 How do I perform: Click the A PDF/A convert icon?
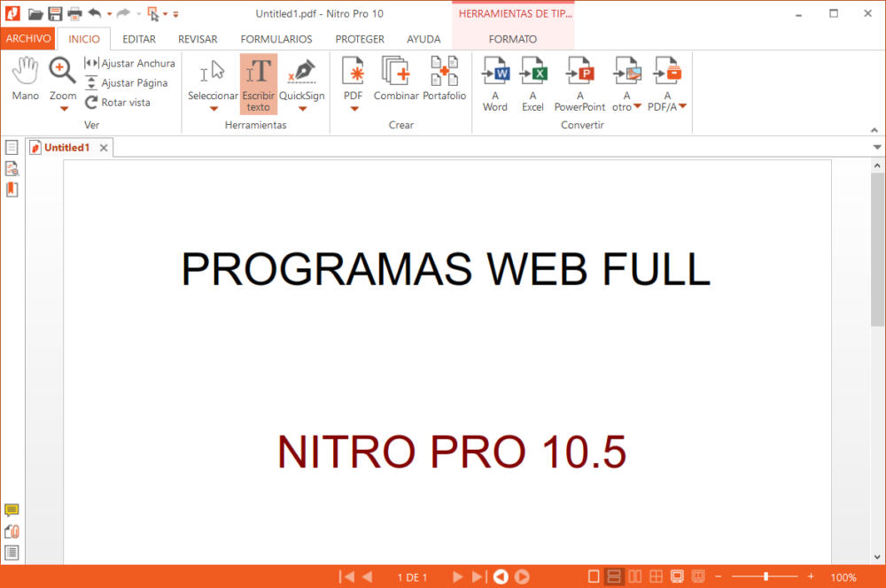(x=667, y=72)
